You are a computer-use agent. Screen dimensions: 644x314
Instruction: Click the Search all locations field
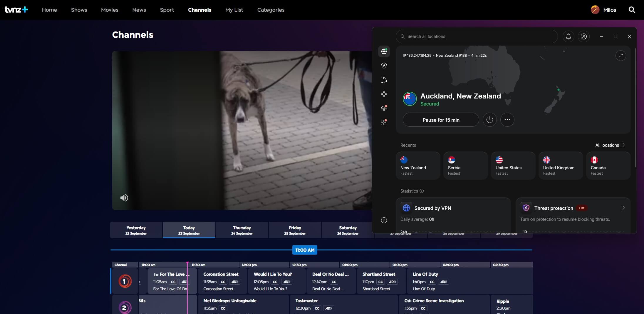tap(477, 36)
